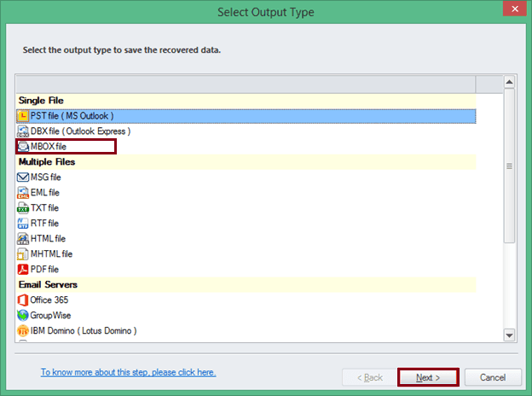
Task: Select HTML file output text
Action: [x=49, y=239]
